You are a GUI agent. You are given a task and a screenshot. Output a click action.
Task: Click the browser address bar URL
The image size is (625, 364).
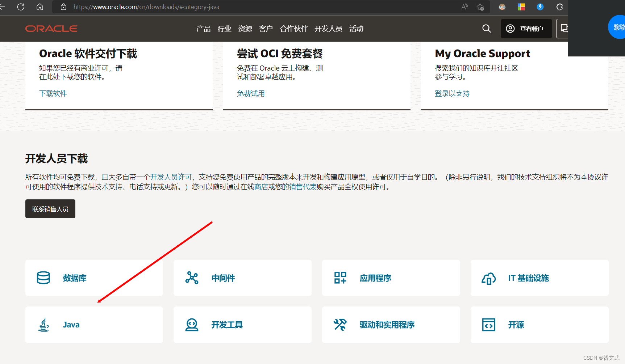(x=146, y=7)
